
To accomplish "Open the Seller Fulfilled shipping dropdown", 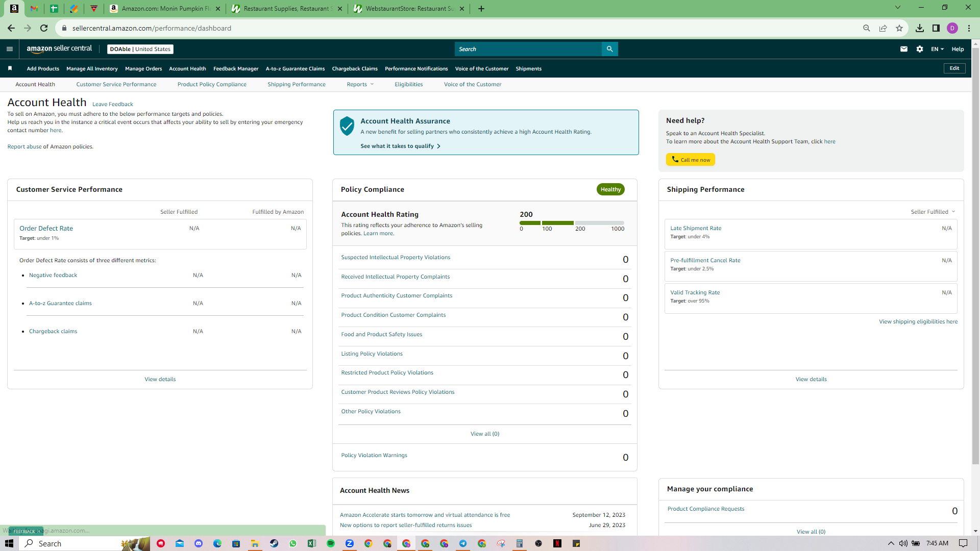I will click(933, 212).
